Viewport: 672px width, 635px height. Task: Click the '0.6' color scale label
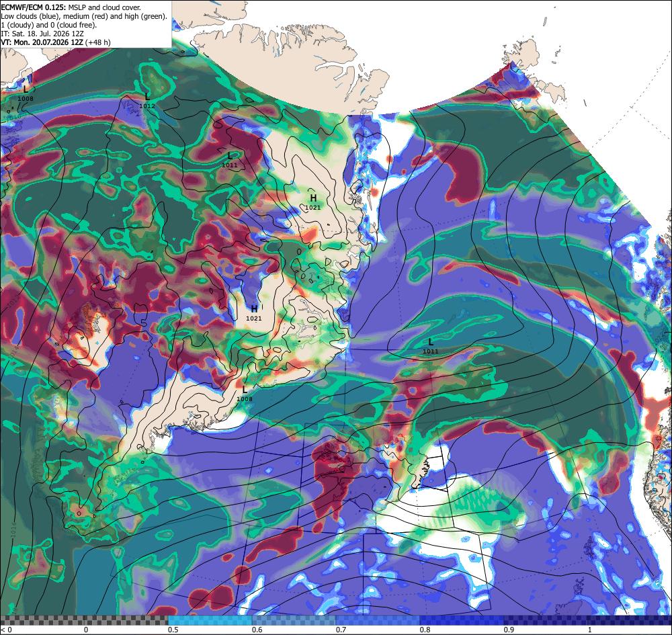tap(257, 630)
